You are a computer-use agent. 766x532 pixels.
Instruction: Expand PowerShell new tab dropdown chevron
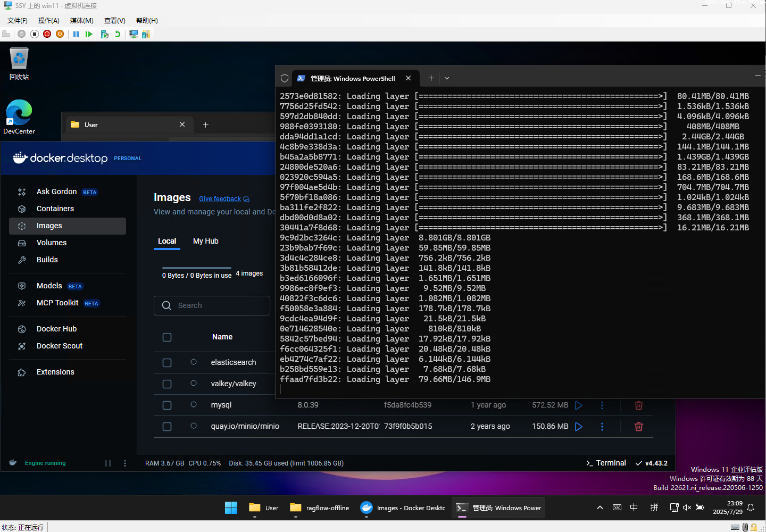click(447, 78)
